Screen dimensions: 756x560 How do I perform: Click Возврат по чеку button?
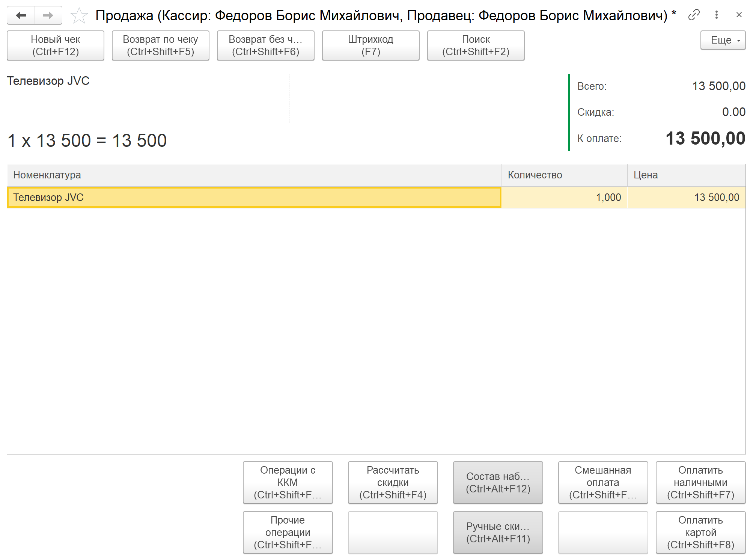(x=160, y=45)
